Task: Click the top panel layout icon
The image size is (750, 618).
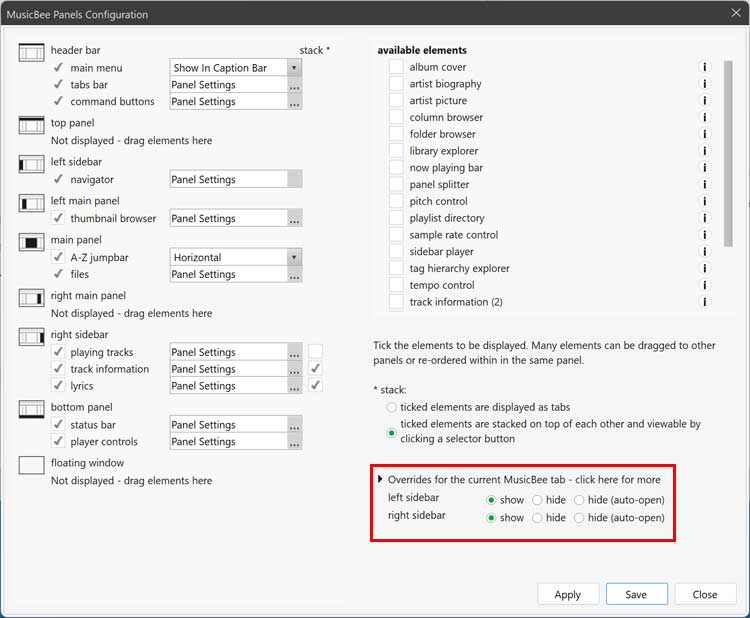Action: click(x=32, y=125)
